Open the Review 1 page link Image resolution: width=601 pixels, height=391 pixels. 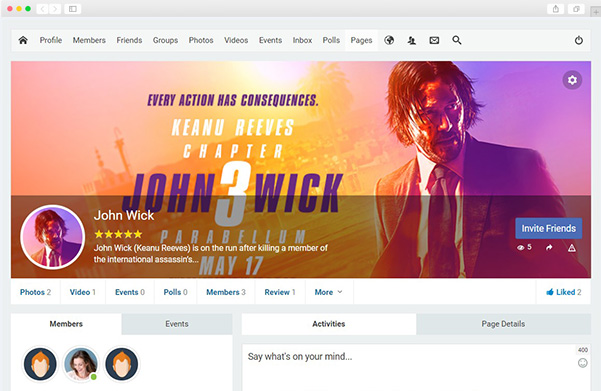[x=280, y=292]
